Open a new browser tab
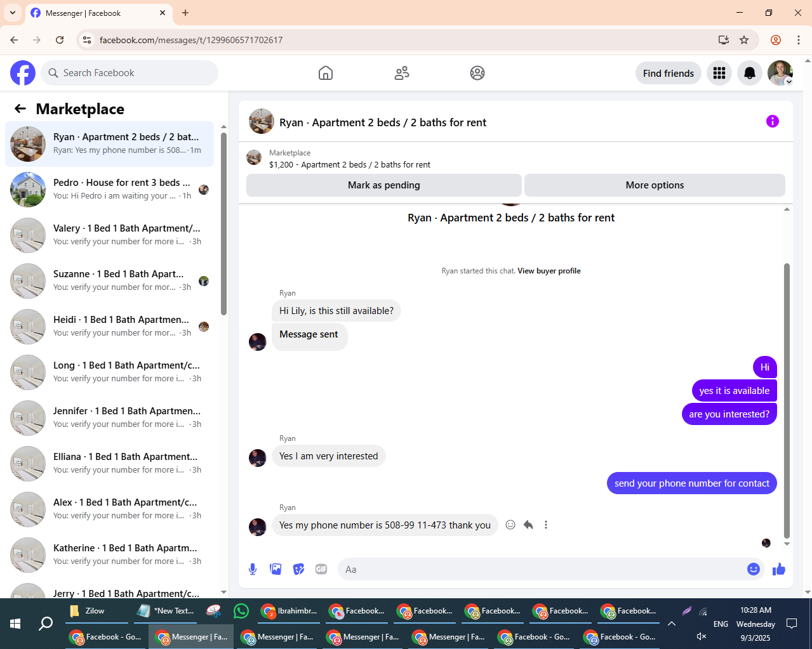The image size is (812, 649). [x=185, y=13]
